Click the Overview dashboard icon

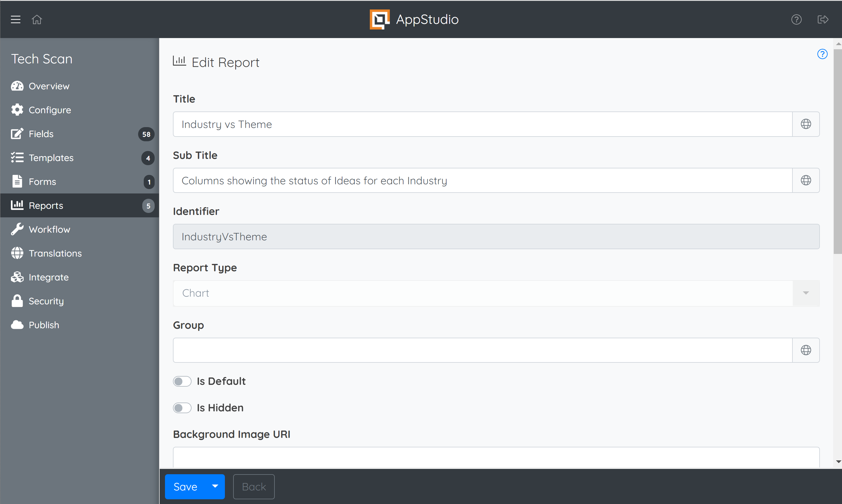(17, 86)
